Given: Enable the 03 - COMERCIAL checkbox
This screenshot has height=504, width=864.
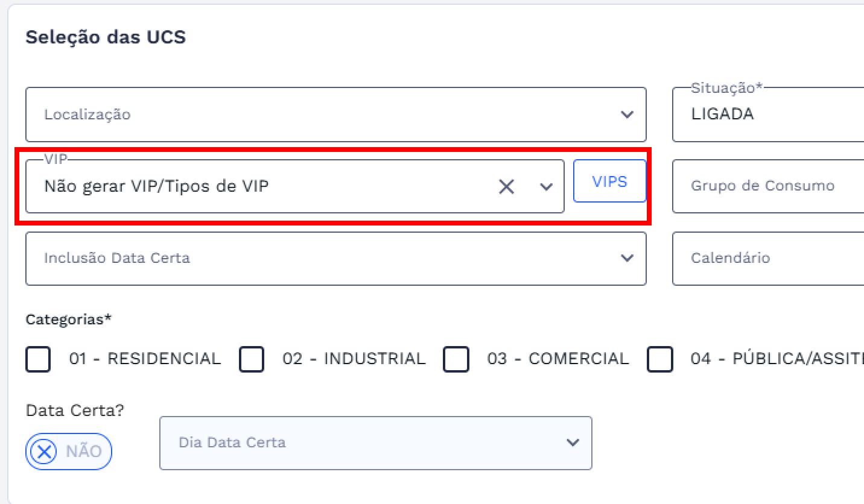Looking at the screenshot, I should click(456, 360).
